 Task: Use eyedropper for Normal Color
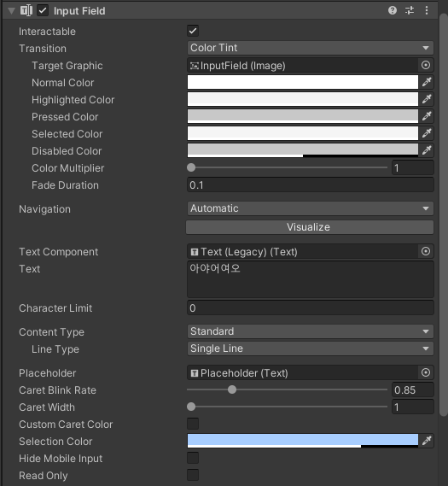click(427, 82)
